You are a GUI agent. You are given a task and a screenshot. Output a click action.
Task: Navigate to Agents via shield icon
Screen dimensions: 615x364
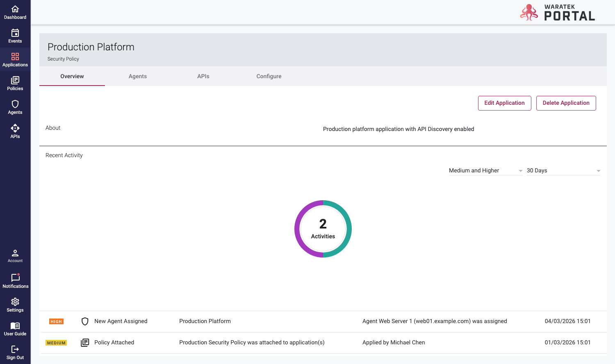coord(15,107)
